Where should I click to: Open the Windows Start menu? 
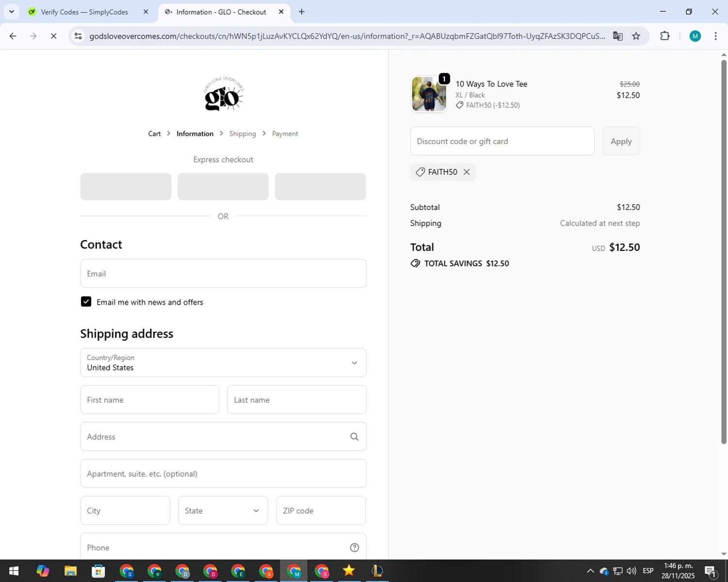click(x=14, y=571)
